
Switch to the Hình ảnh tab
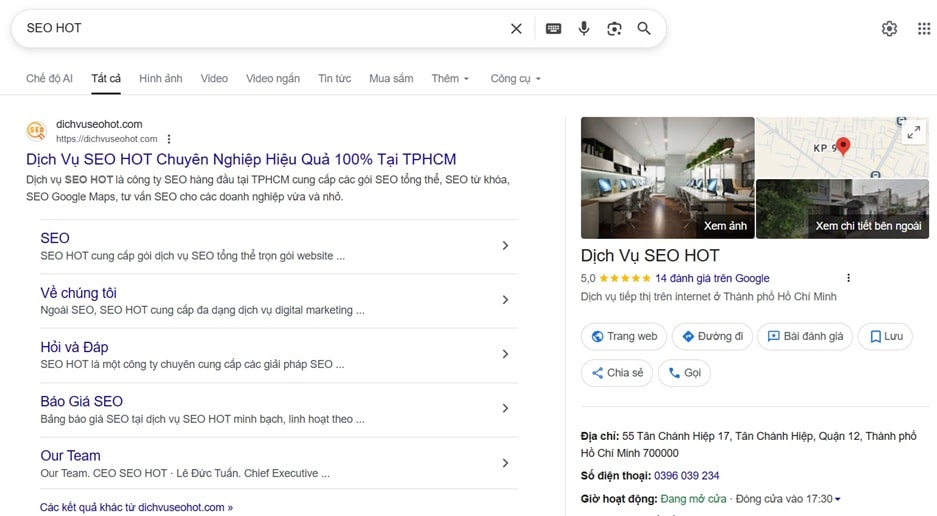[x=161, y=78]
